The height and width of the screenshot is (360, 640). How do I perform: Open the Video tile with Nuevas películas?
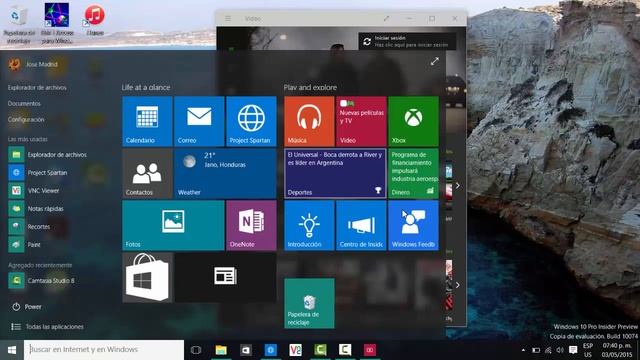point(361,121)
